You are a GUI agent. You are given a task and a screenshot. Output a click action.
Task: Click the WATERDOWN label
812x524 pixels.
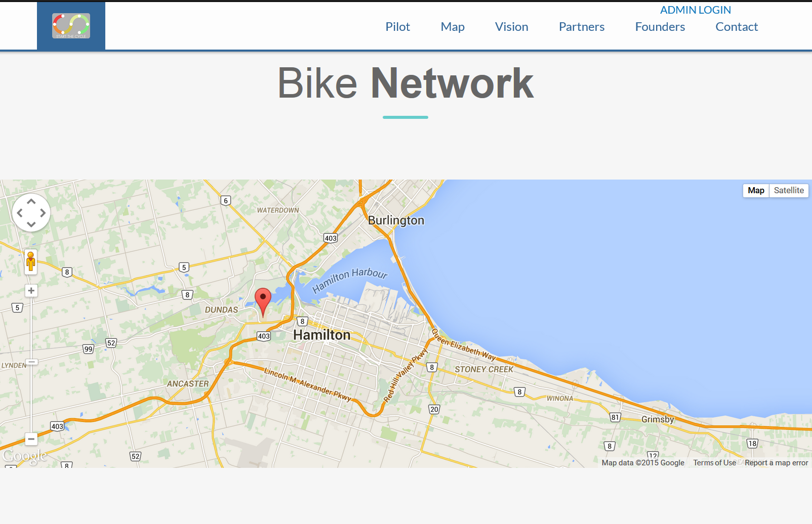tap(278, 210)
